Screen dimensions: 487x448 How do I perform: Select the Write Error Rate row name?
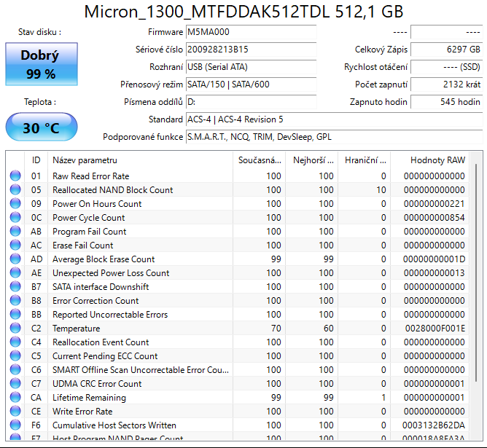[x=82, y=412]
